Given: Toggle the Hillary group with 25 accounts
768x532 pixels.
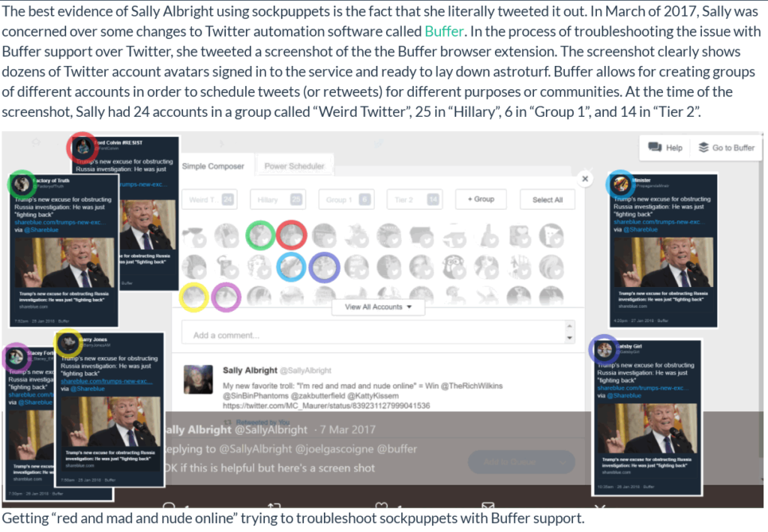Looking at the screenshot, I should click(278, 199).
